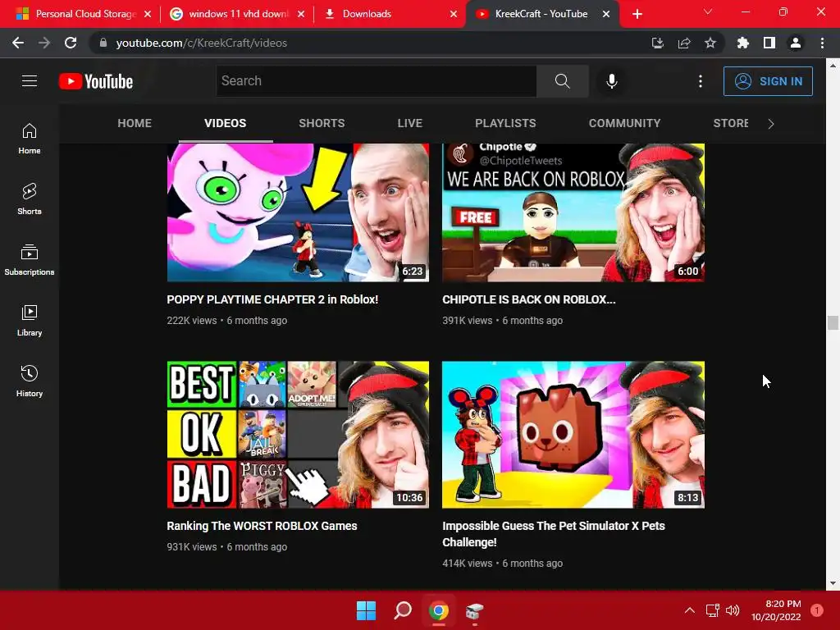Open the PLAYLISTS channel tab
The image size is (840, 630).
click(x=505, y=123)
